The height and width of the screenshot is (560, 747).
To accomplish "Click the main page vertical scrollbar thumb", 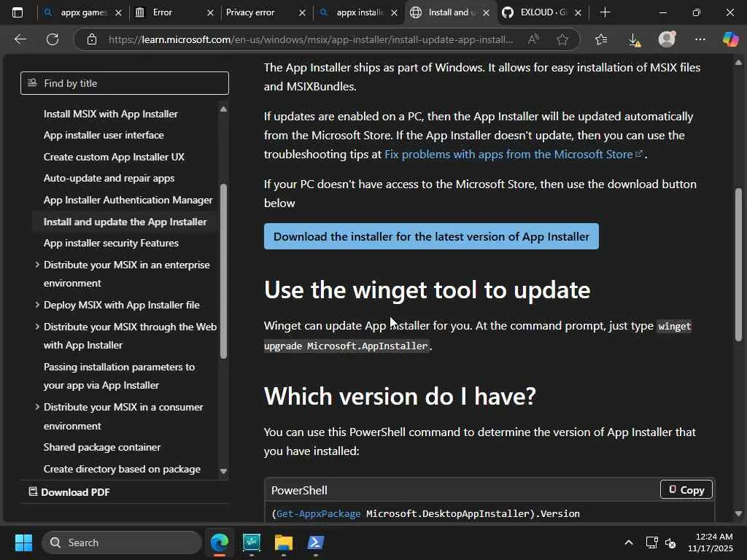I will pyautogui.click(x=738, y=265).
